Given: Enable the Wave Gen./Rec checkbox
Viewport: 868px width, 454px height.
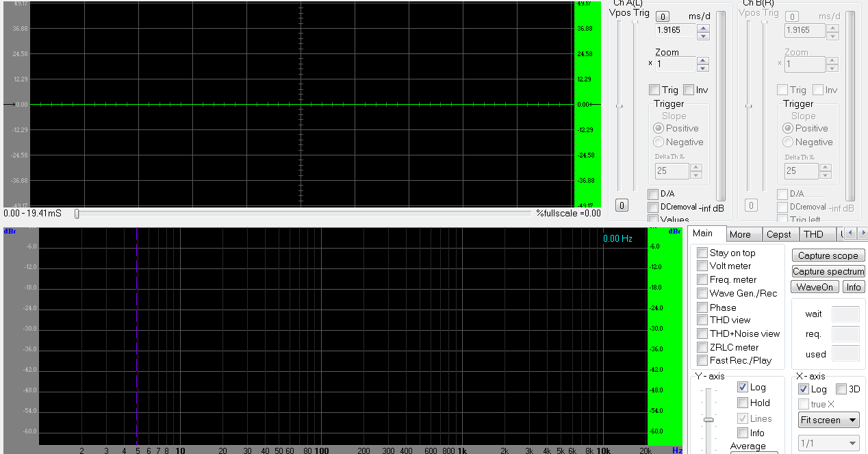Looking at the screenshot, I should [702, 293].
